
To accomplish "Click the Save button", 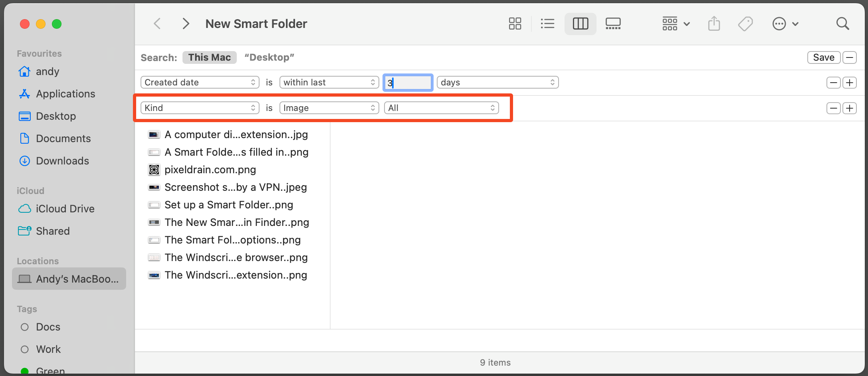I will (823, 57).
